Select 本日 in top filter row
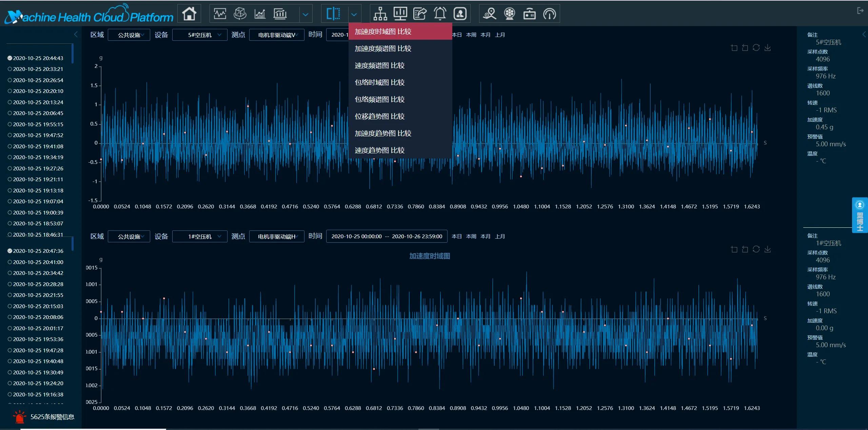Screen dimensions: 868x430 (457, 35)
